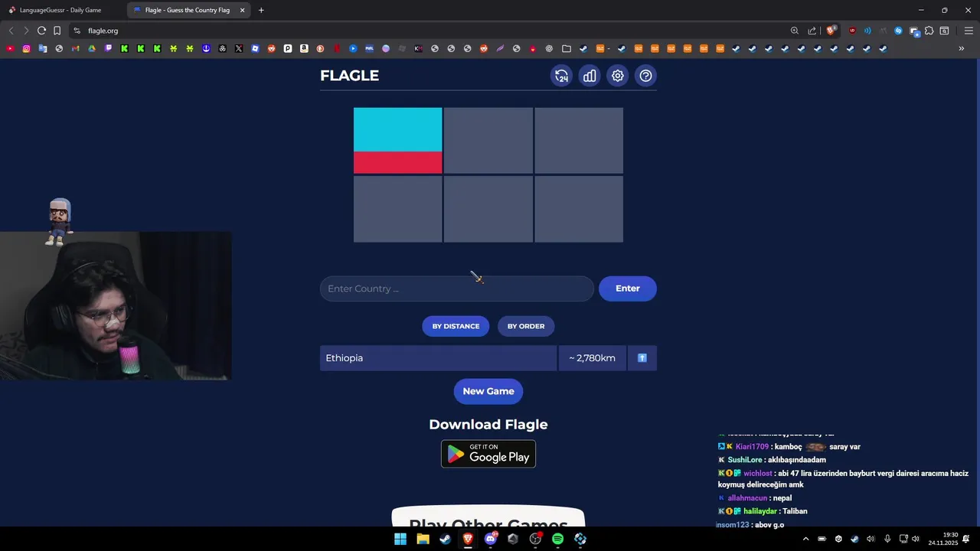The image size is (980, 551).
Task: Open the uBlock Origin extension icon
Action: (x=852, y=31)
